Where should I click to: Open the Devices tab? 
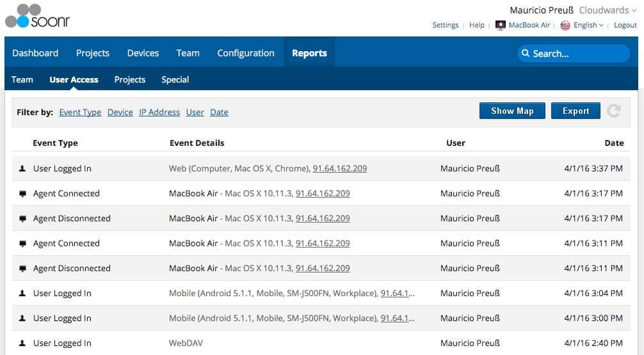[x=143, y=53]
